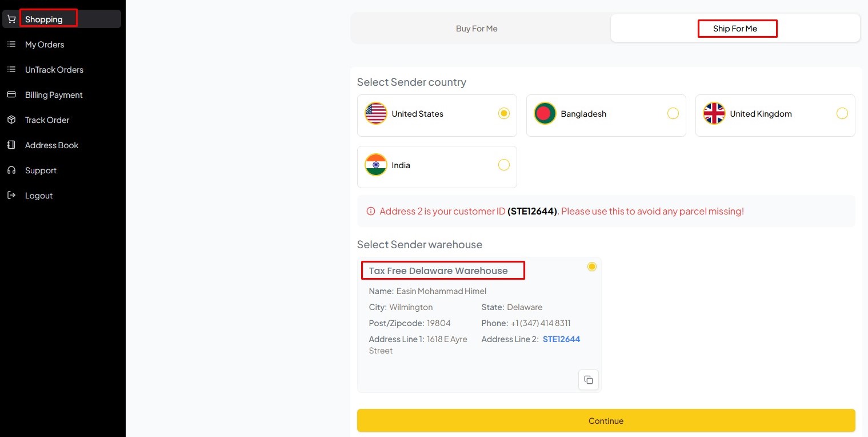The image size is (868, 437).
Task: Select Bangladesh radio button
Action: (673, 113)
